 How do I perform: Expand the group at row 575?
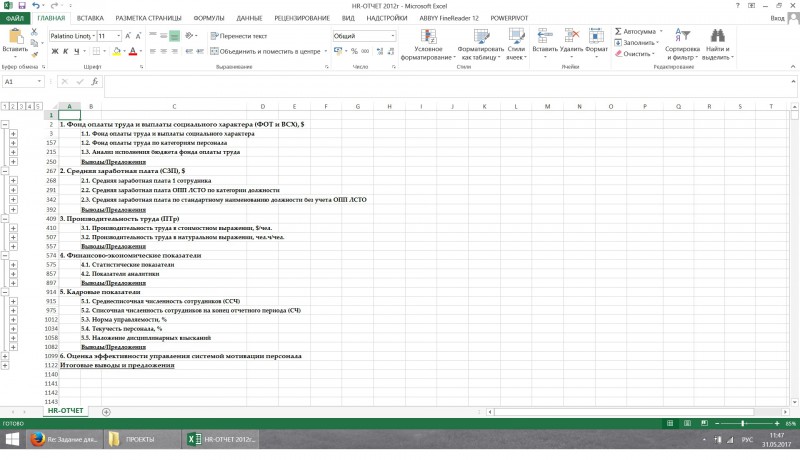tap(13, 265)
